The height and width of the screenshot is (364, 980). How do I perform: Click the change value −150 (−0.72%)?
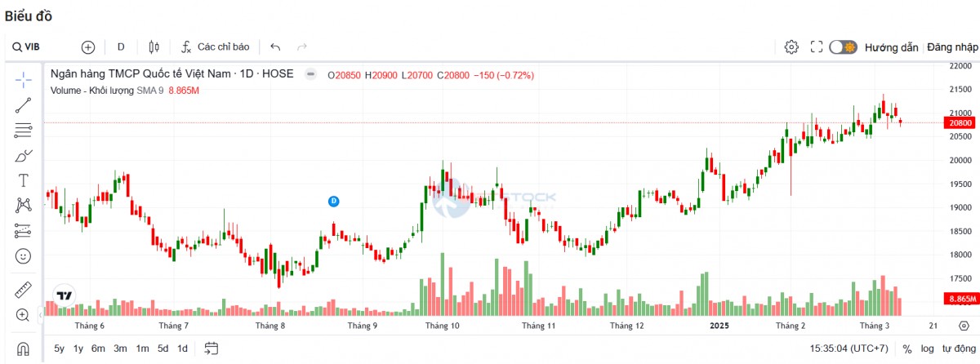[504, 75]
